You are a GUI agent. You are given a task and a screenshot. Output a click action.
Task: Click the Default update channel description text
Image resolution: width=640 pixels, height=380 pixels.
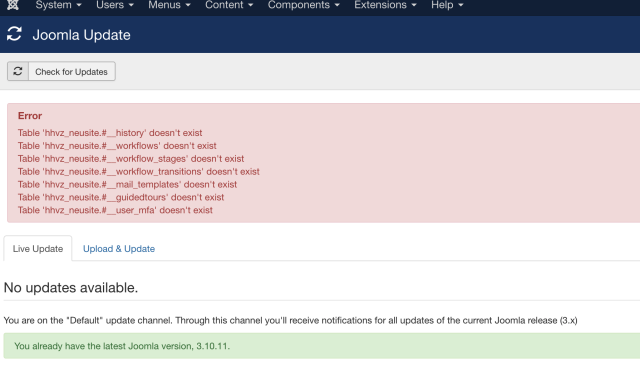point(290,320)
